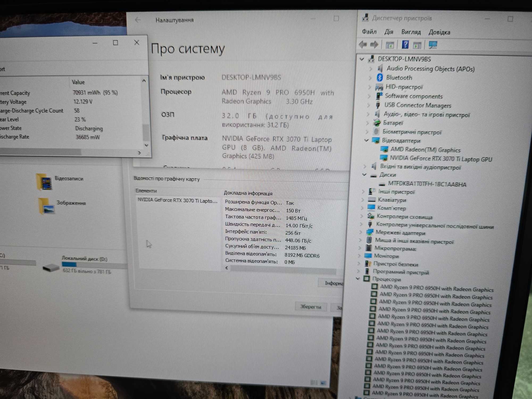The image size is (532, 399).
Task: Click the 70931 mWh (95 %) capacity value
Action: click(95, 93)
